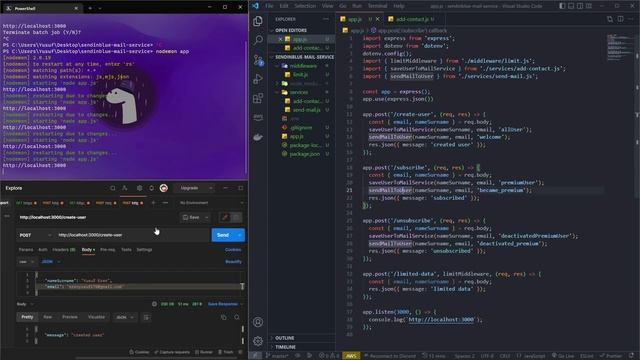This screenshot has width=640, height=360.
Task: Switch to the Headers request tab
Action: pyautogui.click(x=64, y=249)
